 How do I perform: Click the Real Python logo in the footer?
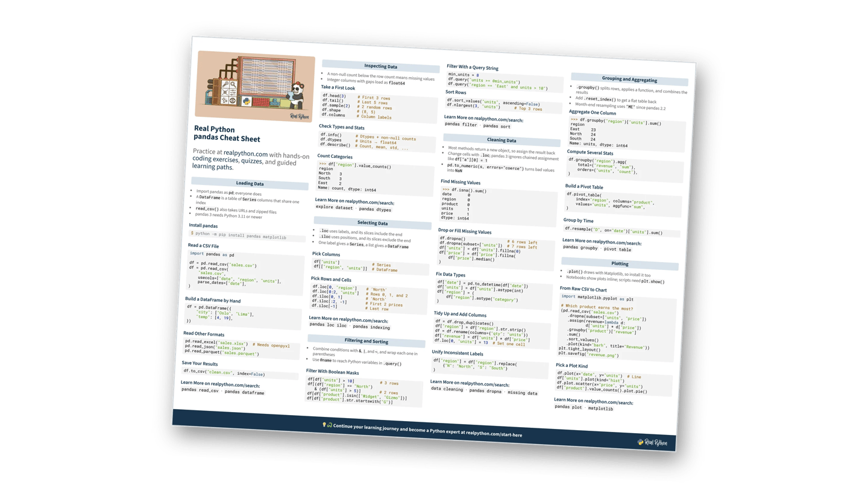click(652, 443)
